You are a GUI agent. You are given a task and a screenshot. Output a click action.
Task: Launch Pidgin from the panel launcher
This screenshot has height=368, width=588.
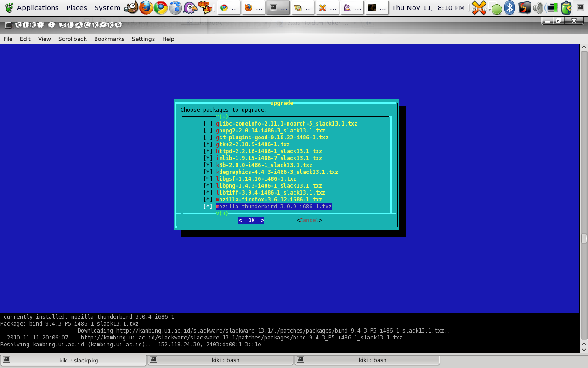coord(190,7)
